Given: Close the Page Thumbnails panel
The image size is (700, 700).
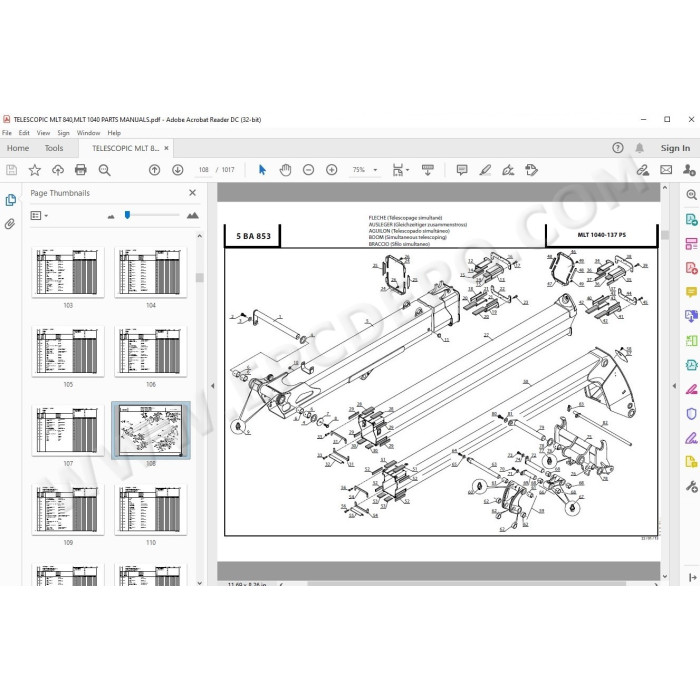Looking at the screenshot, I should (x=192, y=192).
